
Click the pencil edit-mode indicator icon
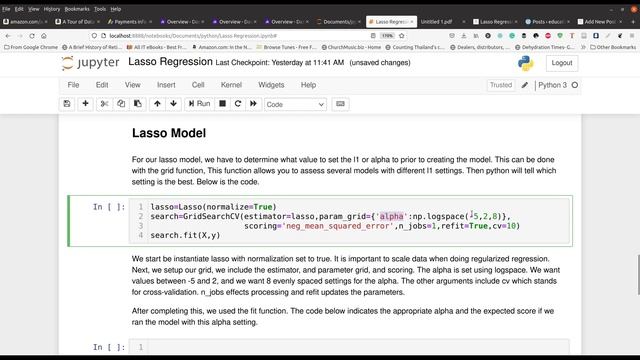tap(525, 85)
